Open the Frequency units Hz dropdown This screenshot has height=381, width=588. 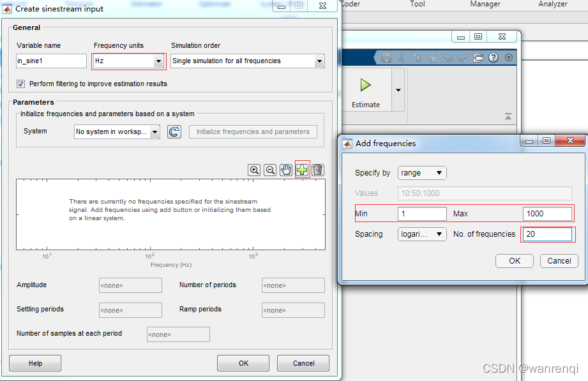pyautogui.click(x=128, y=61)
